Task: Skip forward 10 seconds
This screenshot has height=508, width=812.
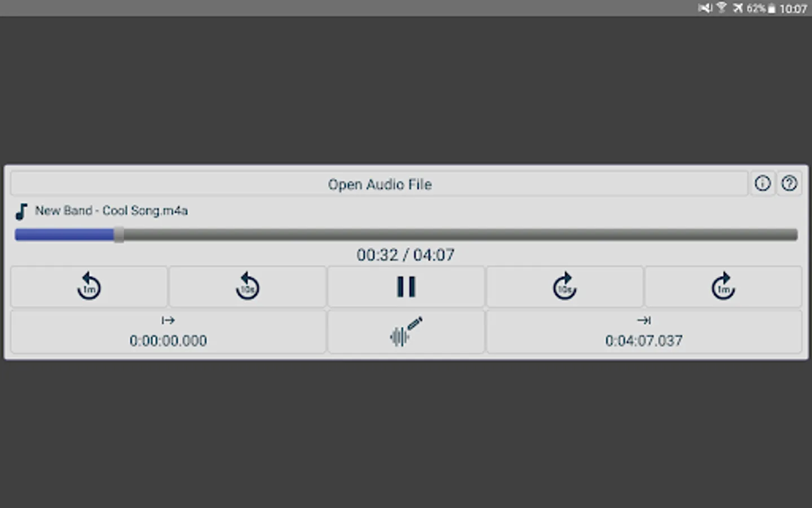Action: [x=564, y=287]
